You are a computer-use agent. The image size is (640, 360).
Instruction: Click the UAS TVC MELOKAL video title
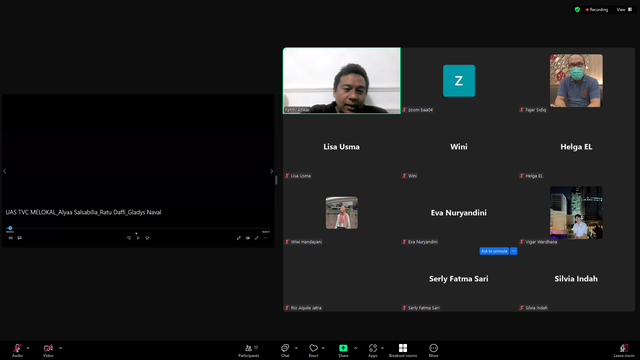click(83, 212)
